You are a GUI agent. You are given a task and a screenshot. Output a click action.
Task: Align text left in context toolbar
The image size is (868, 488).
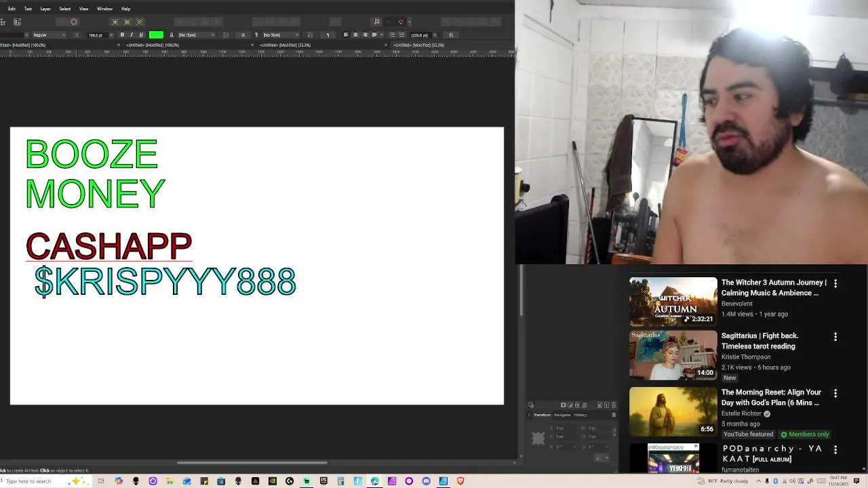346,35
